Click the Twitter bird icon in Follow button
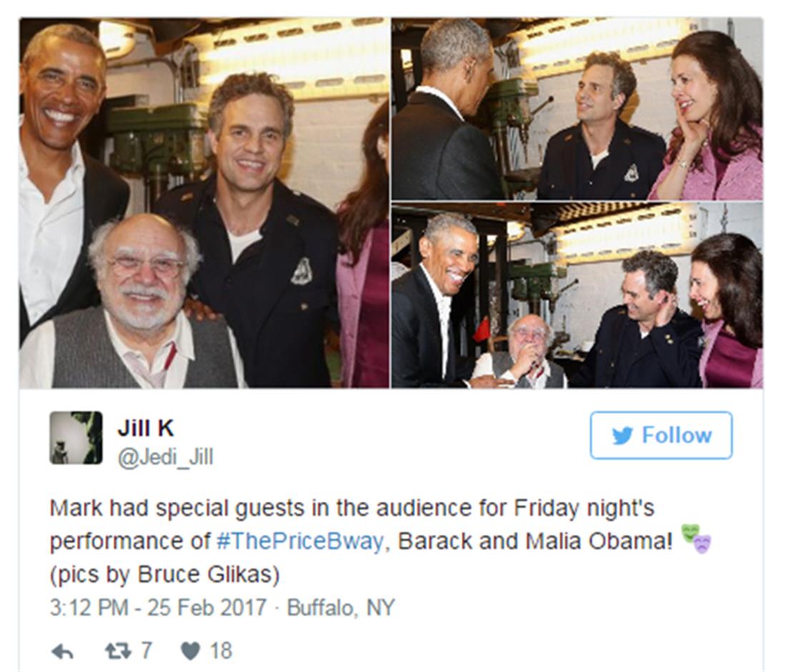 click(x=622, y=435)
